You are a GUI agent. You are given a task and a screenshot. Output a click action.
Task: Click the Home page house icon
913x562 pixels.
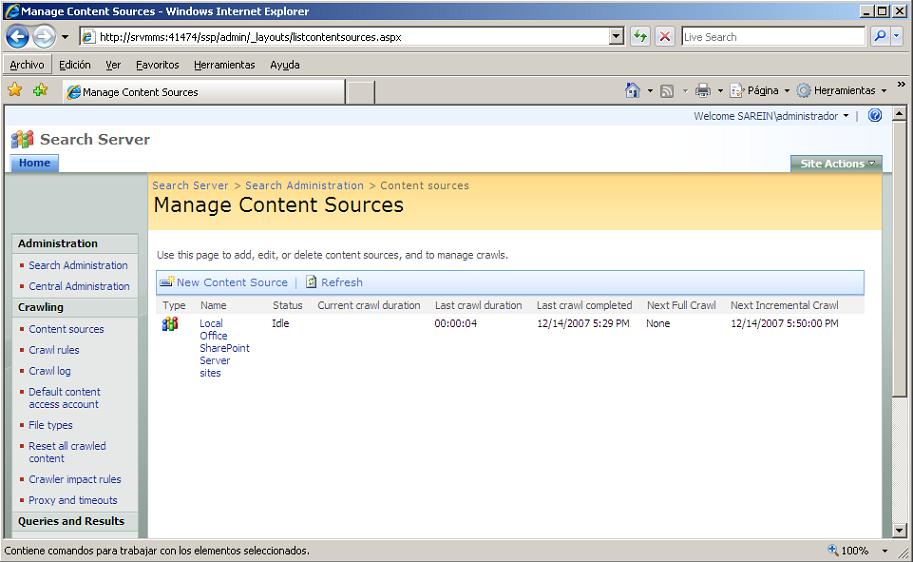click(632, 90)
